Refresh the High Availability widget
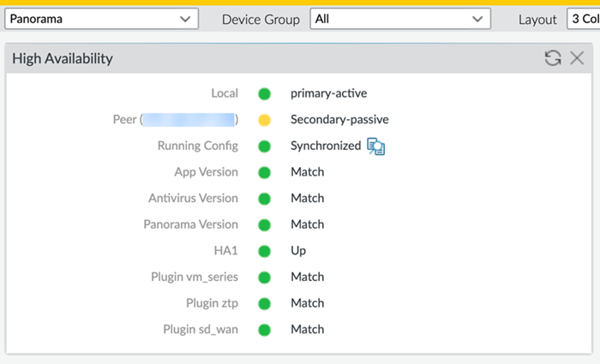This screenshot has height=364, width=600. point(553,58)
